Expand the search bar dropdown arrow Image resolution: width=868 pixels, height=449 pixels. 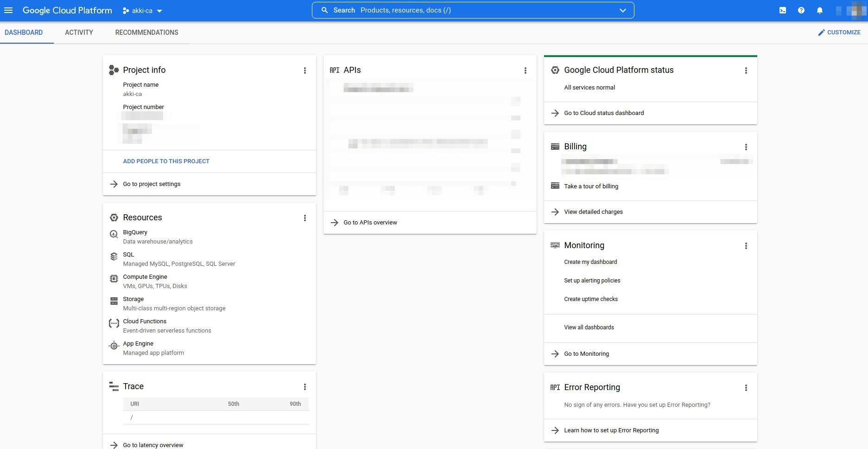[x=623, y=10]
